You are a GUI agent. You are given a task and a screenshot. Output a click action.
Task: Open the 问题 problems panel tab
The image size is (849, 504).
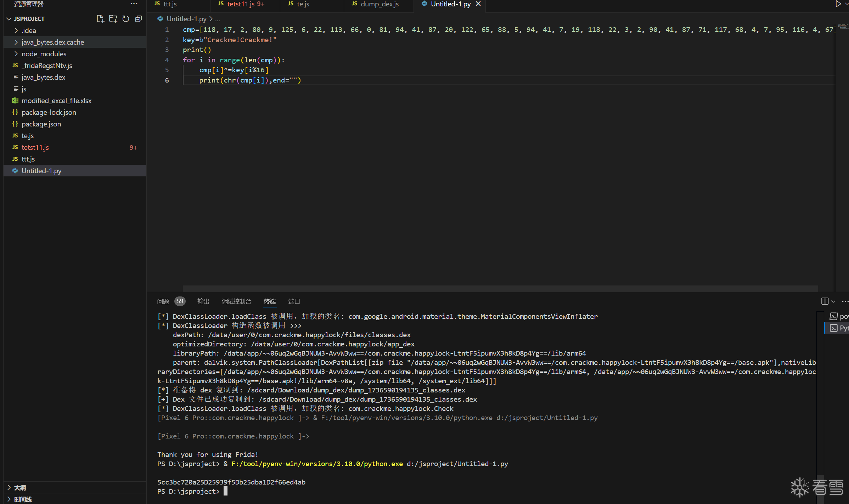163,301
